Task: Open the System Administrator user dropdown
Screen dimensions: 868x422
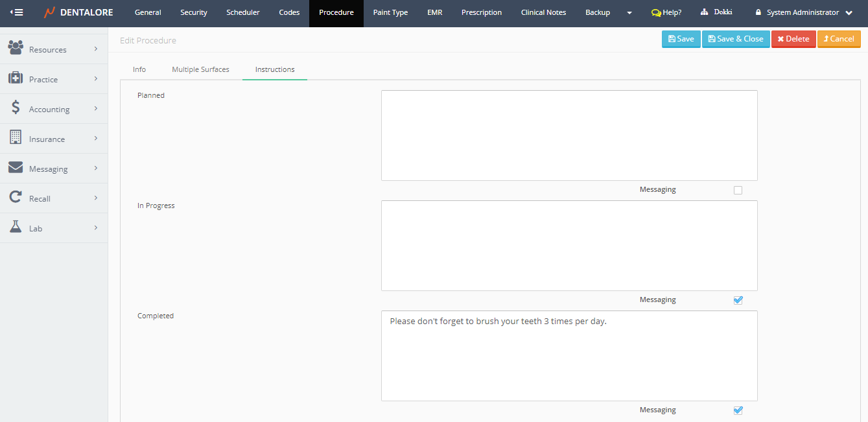Action: 803,12
